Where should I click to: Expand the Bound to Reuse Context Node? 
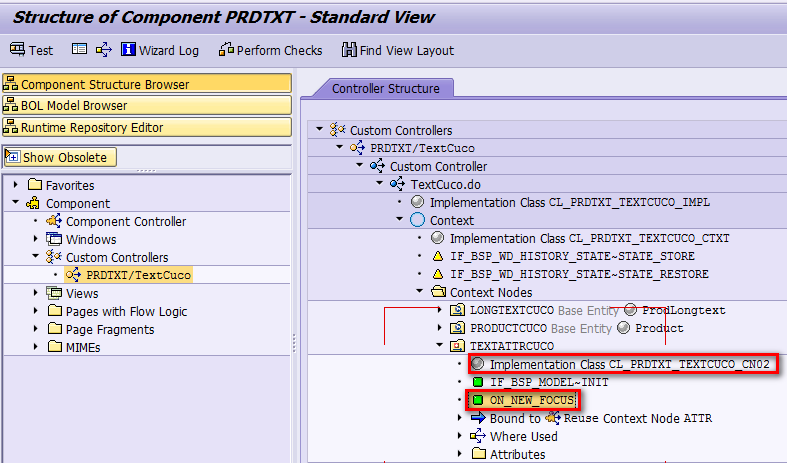pos(460,418)
